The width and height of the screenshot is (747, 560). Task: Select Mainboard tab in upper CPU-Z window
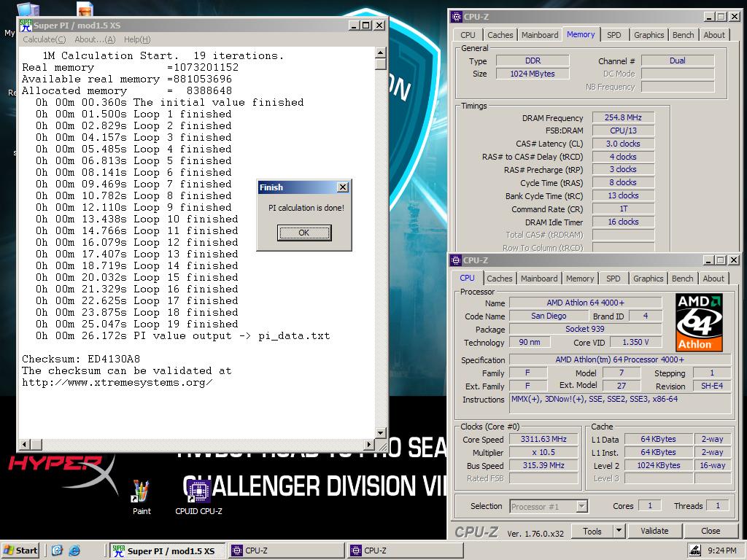click(x=540, y=35)
